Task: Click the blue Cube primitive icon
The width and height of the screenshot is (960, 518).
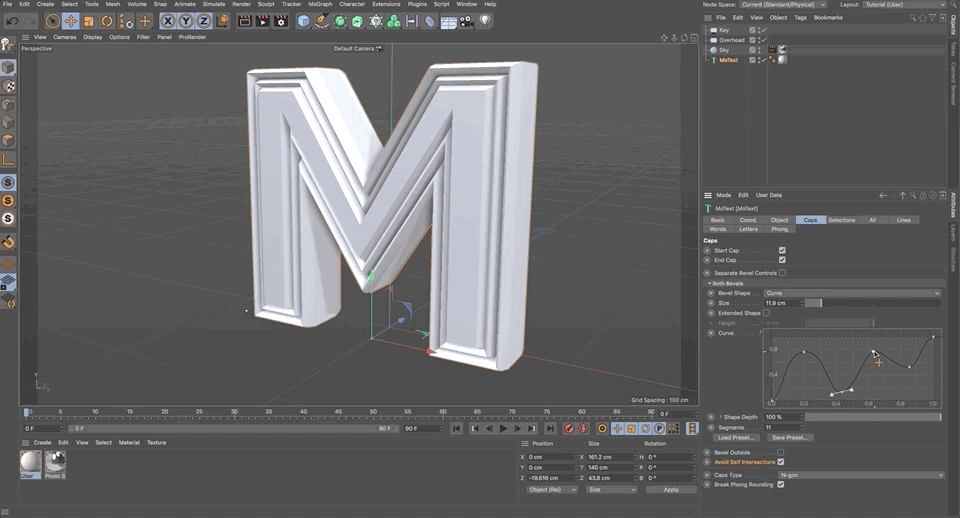Action: coord(303,21)
